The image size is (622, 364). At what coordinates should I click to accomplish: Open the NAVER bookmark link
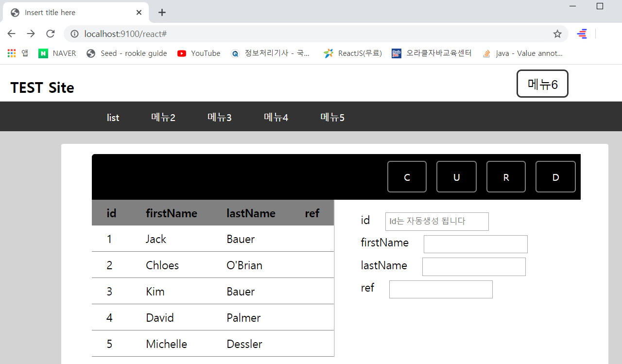pyautogui.click(x=57, y=53)
